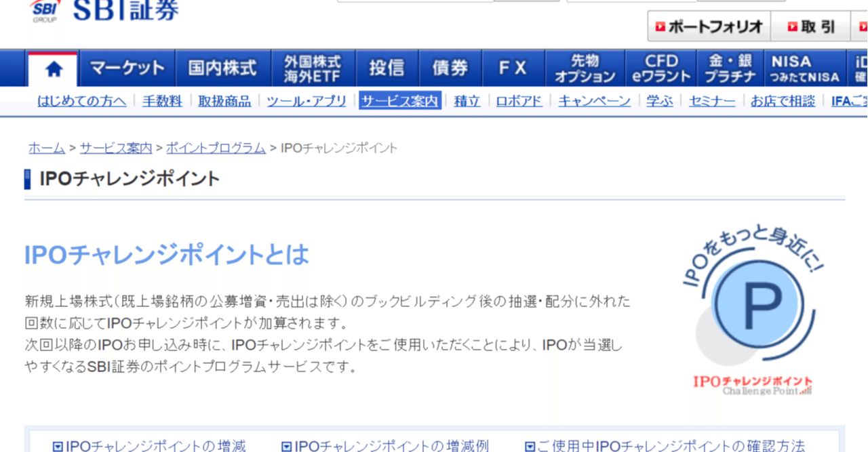
Task: Click the search input field at the top
Action: (414, 2)
